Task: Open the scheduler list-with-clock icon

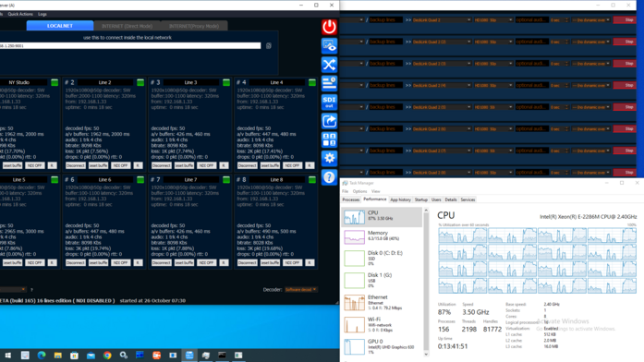Action: click(329, 83)
